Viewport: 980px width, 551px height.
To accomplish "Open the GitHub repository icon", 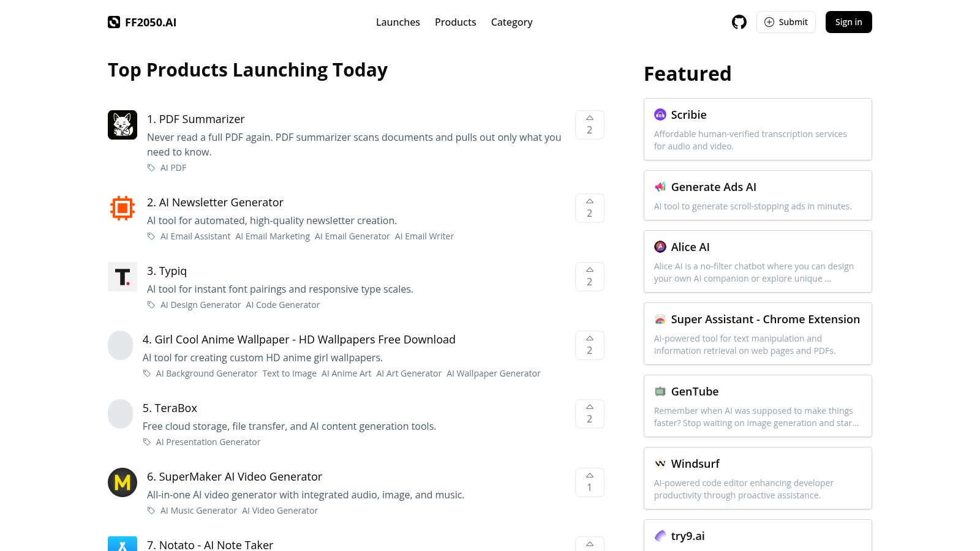I will (739, 22).
